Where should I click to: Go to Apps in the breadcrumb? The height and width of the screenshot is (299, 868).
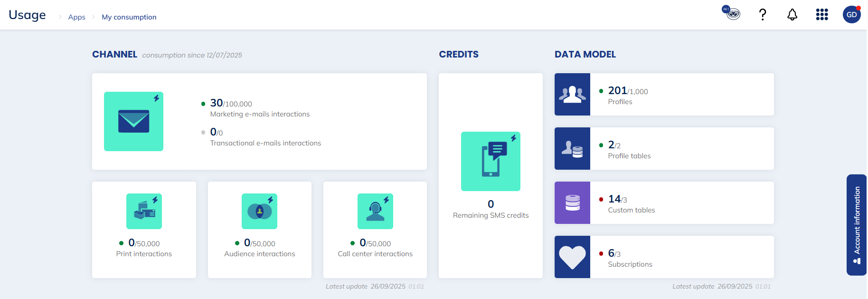click(x=76, y=17)
